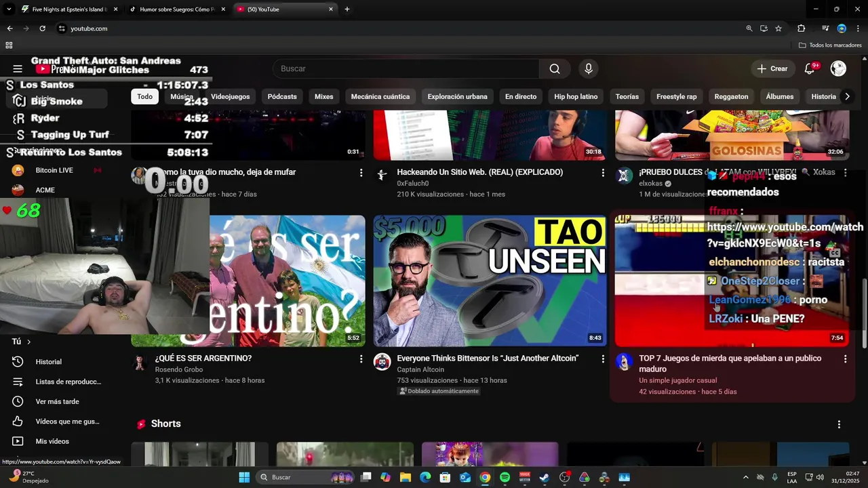Start voice search with the microphone icon
The height and width of the screenshot is (488, 868).
[589, 68]
